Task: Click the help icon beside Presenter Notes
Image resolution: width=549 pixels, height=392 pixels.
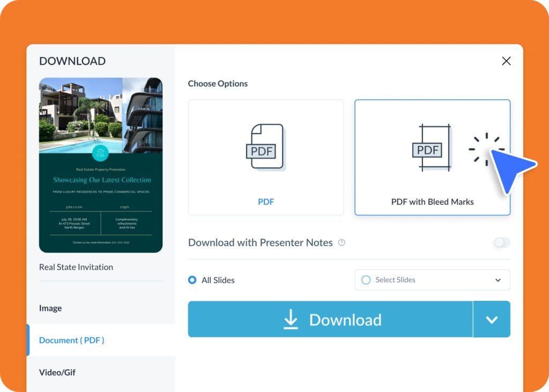Action: 342,243
